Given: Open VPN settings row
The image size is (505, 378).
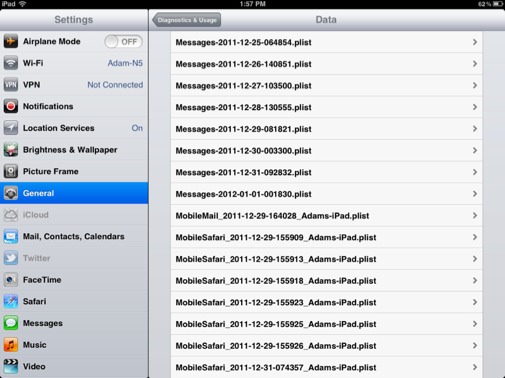Looking at the screenshot, I should (74, 85).
